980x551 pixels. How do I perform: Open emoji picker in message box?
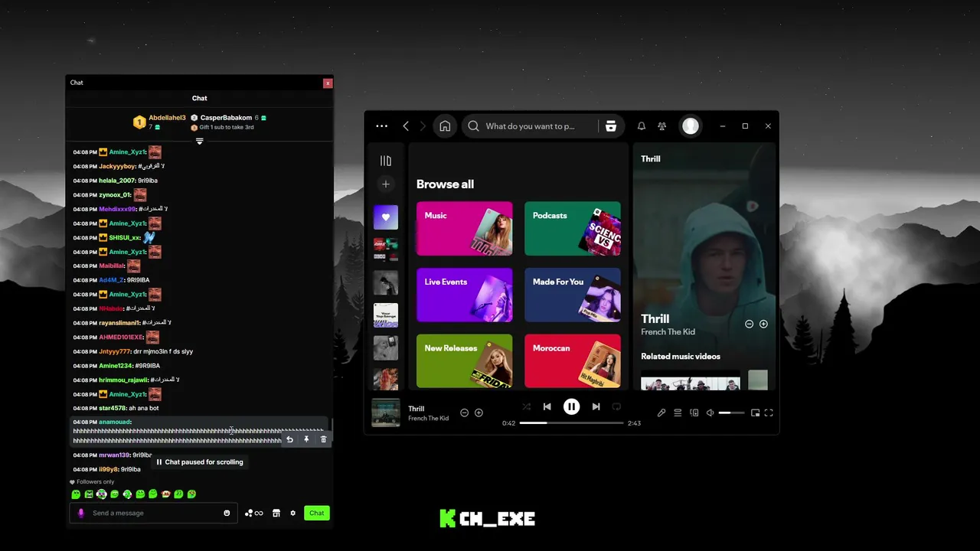[x=227, y=514]
